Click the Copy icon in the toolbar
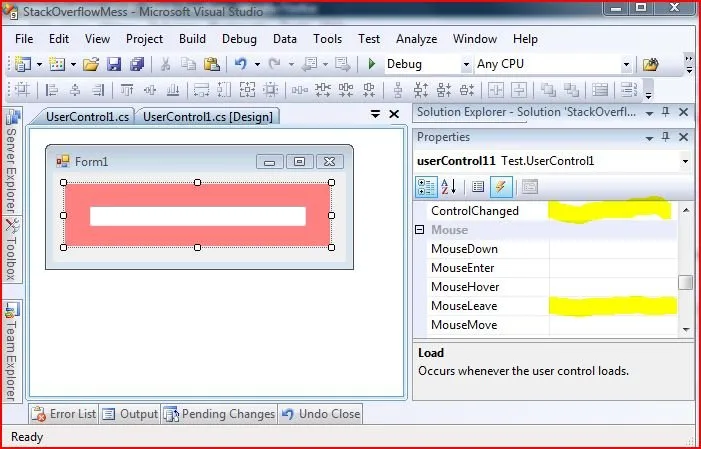Viewport: 701px width, 449px height. pos(188,64)
